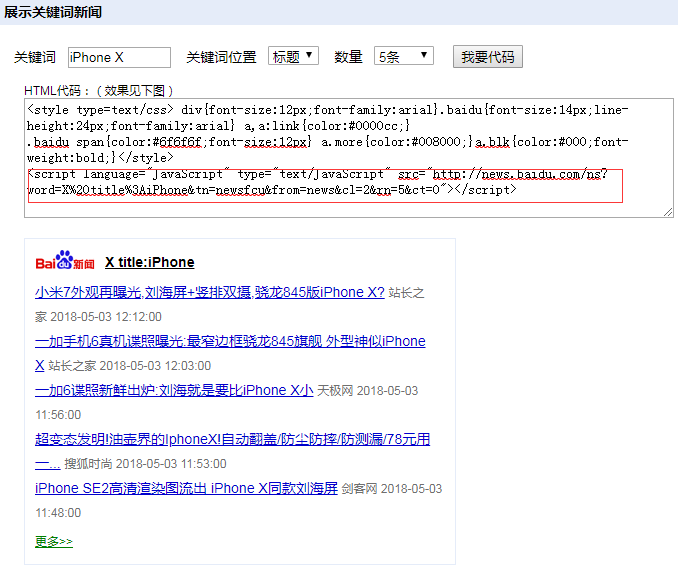This screenshot has width=678, height=569.
Task: Click the Baidu 新闻 logo
Action: (x=65, y=260)
